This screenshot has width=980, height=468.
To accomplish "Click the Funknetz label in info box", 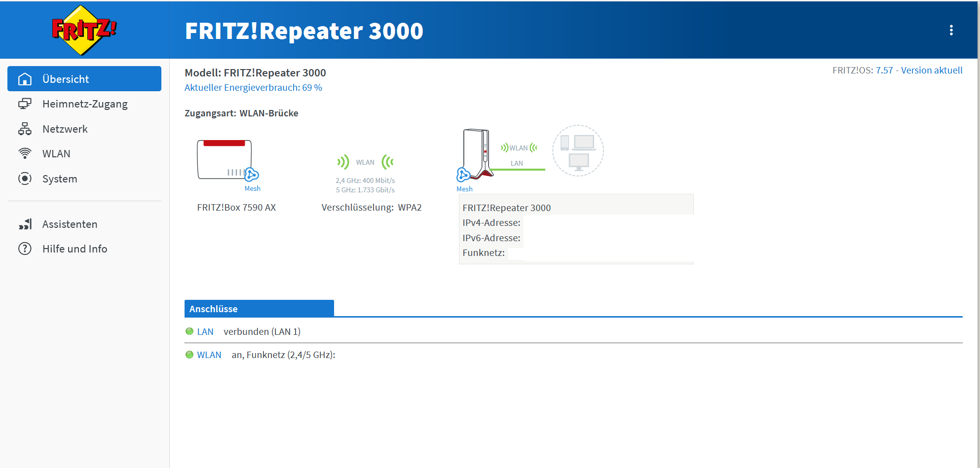I will pos(484,252).
